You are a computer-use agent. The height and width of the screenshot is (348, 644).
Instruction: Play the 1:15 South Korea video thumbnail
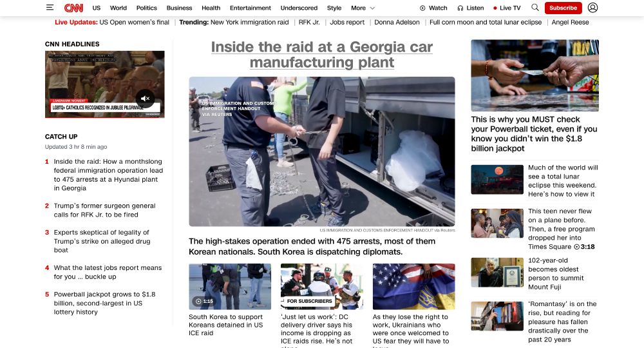click(230, 286)
